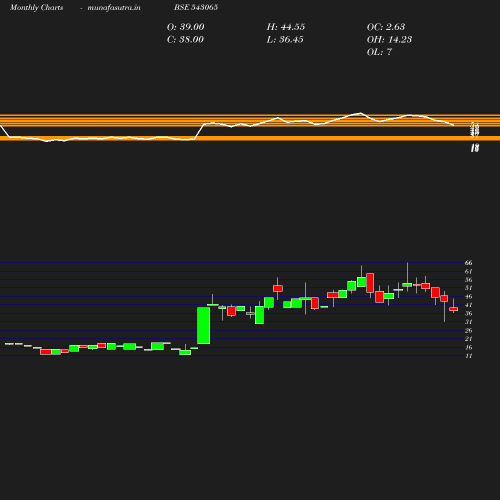This screenshot has width=500, height=500.
Task: Click the 'OC: 2.63' value
Action: click(x=386, y=27)
